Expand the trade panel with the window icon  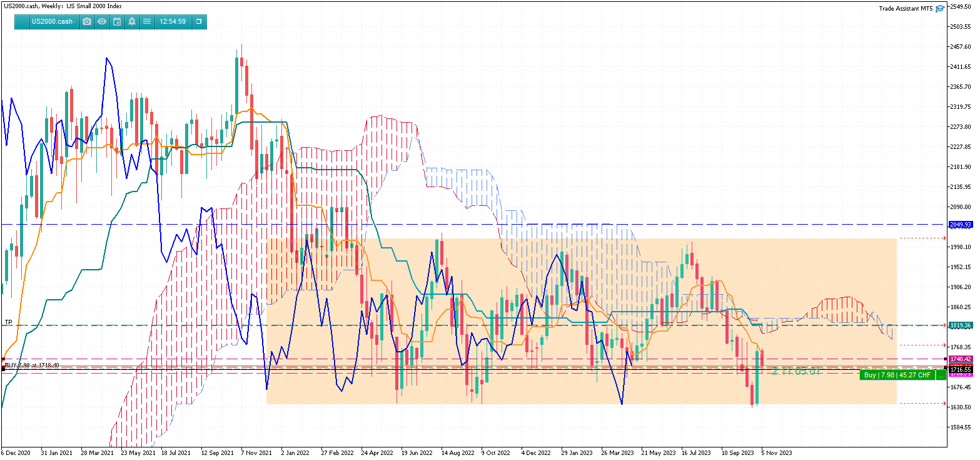pyautogui.click(x=199, y=21)
